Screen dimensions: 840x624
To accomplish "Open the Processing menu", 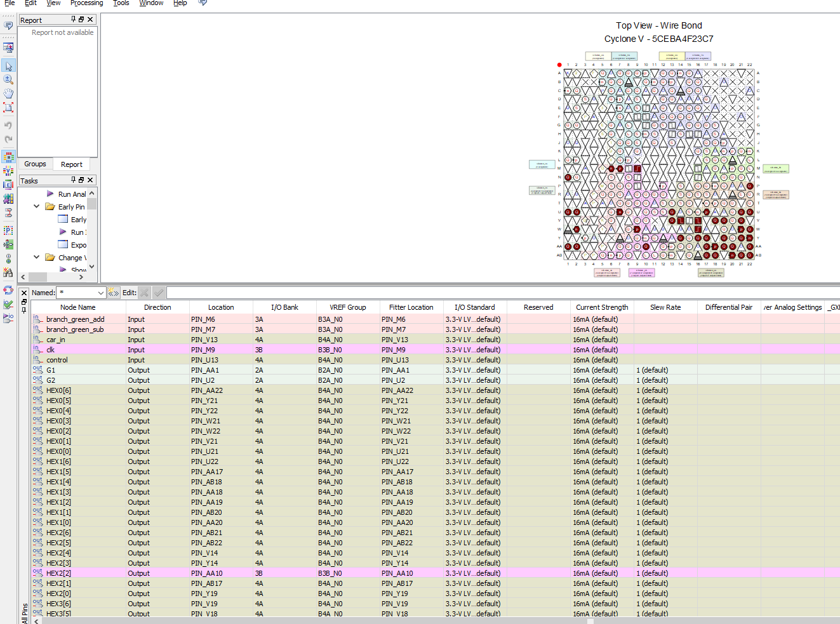I will coord(86,3).
